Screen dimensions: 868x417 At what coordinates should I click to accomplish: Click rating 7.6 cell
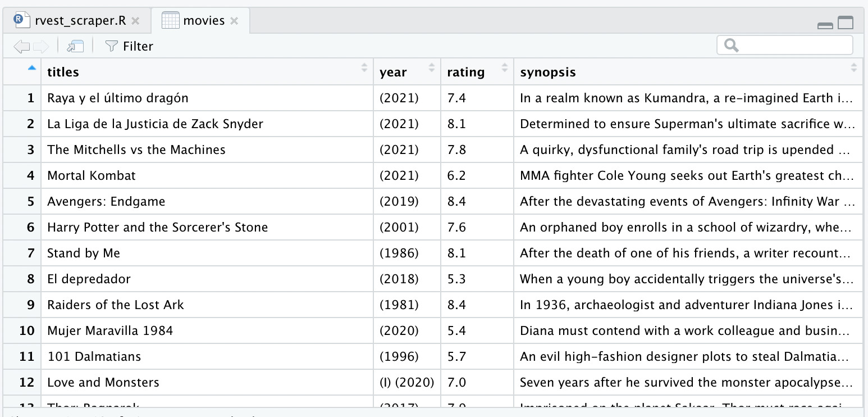click(477, 227)
